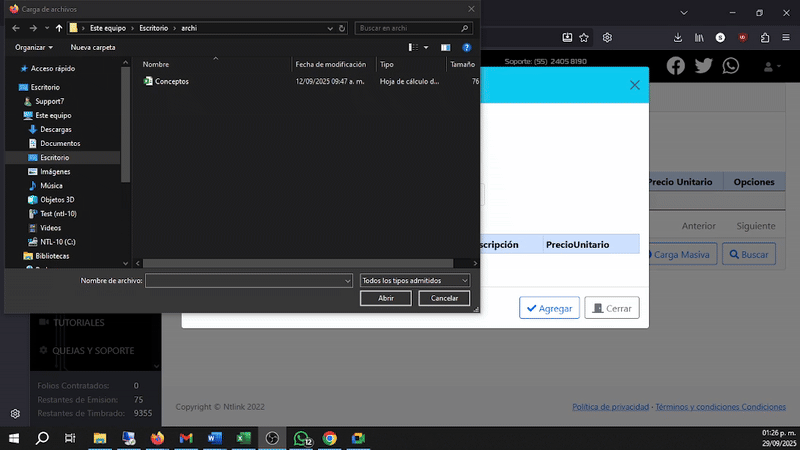Expand the Organizar dropdown menu
The height and width of the screenshot is (450, 800).
(34, 47)
